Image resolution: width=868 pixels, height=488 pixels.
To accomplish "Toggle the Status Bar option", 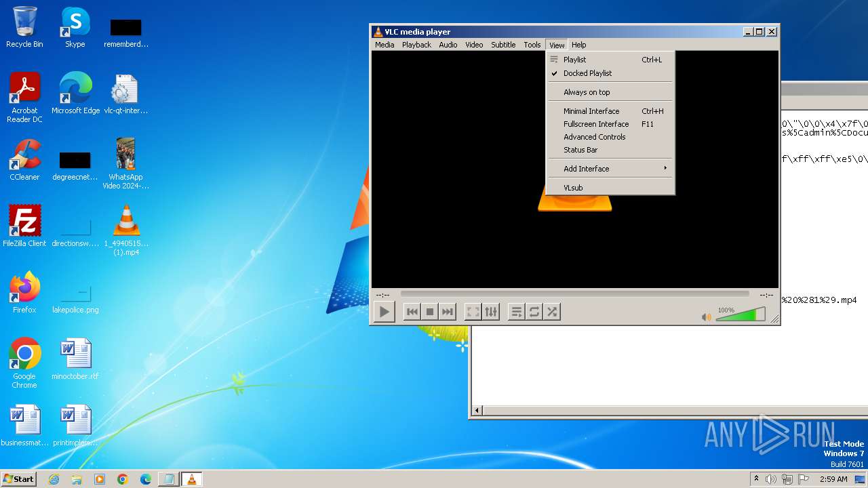I will point(610,150).
